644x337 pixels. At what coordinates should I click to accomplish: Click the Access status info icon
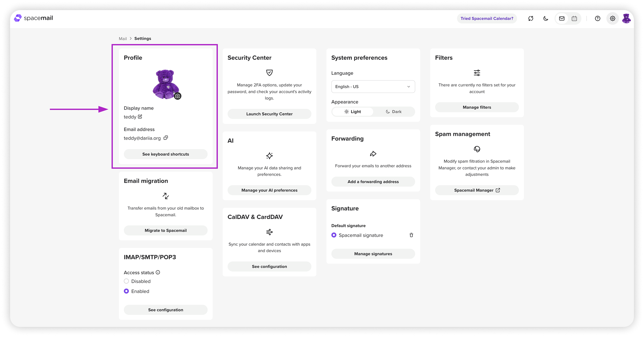[x=158, y=272]
